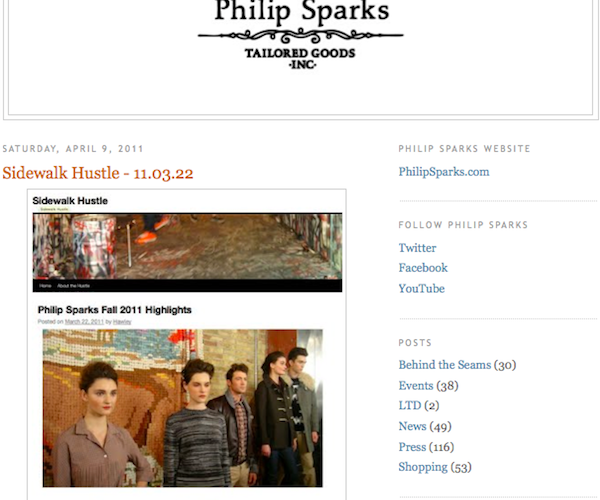Click the Sidewalk Hustle graffiti banner image
The height and width of the screenshot is (500, 600).
pos(188,246)
